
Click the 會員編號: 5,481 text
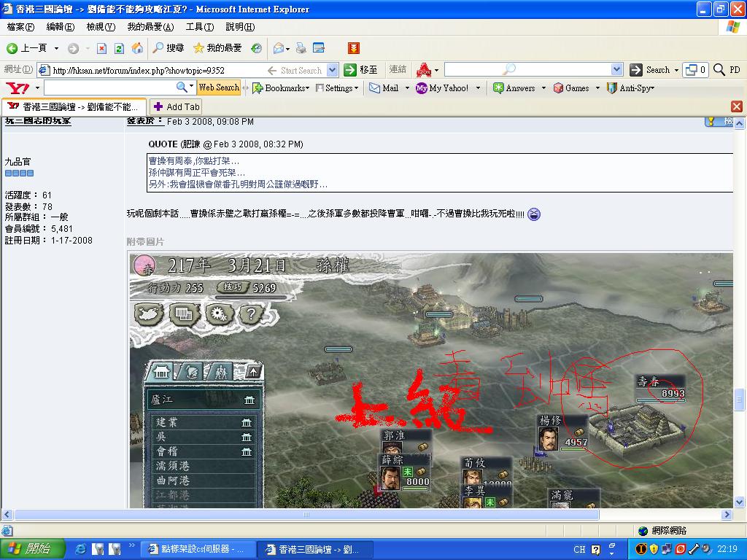[x=39, y=228]
